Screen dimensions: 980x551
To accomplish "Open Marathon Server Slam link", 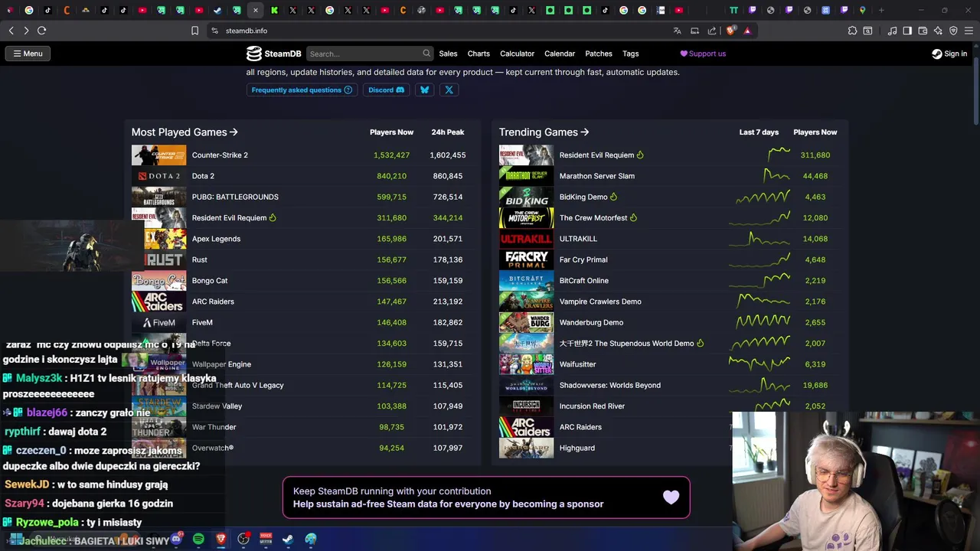I will pos(597,176).
